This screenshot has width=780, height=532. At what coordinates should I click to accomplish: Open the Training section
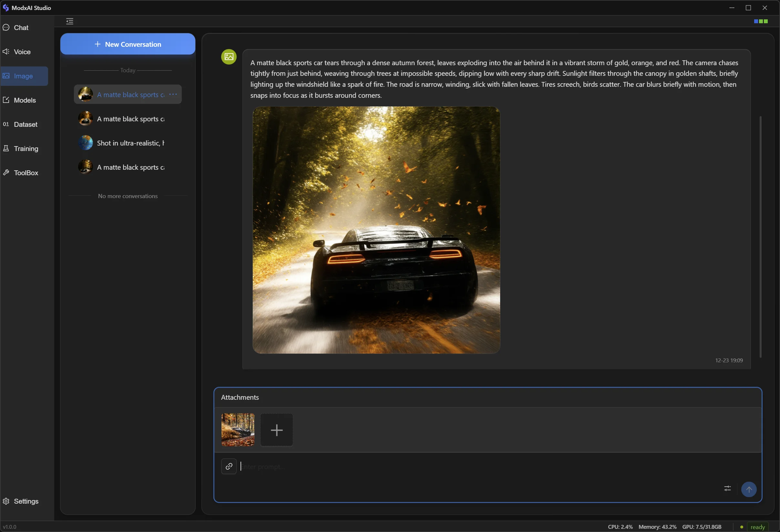[26, 148]
